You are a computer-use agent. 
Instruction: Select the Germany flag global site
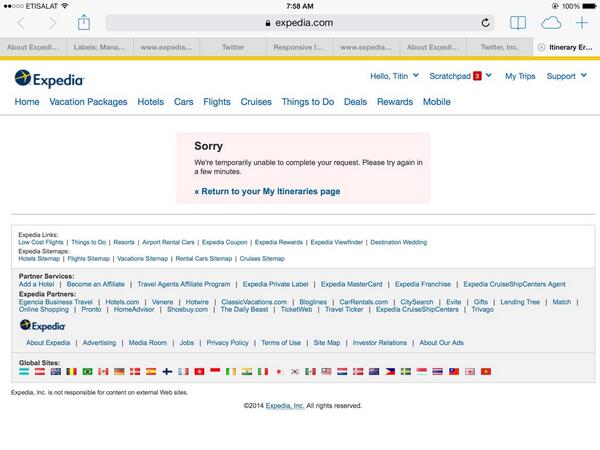(119, 372)
